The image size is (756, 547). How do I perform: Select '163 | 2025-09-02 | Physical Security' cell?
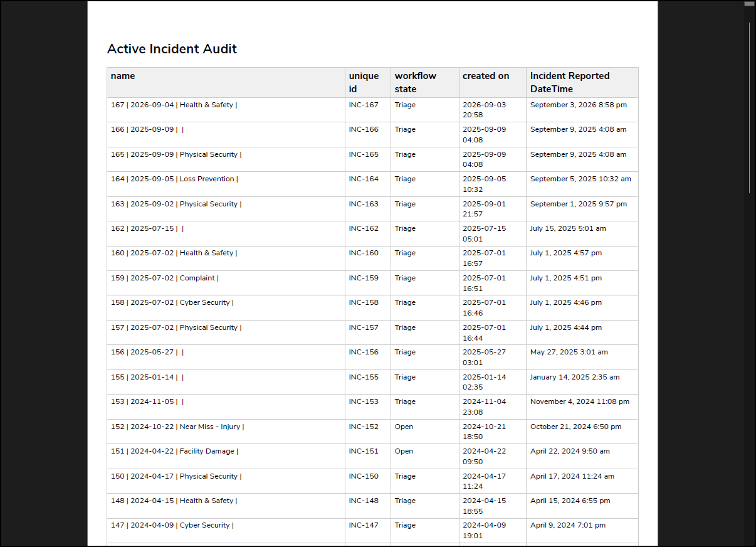(x=226, y=209)
